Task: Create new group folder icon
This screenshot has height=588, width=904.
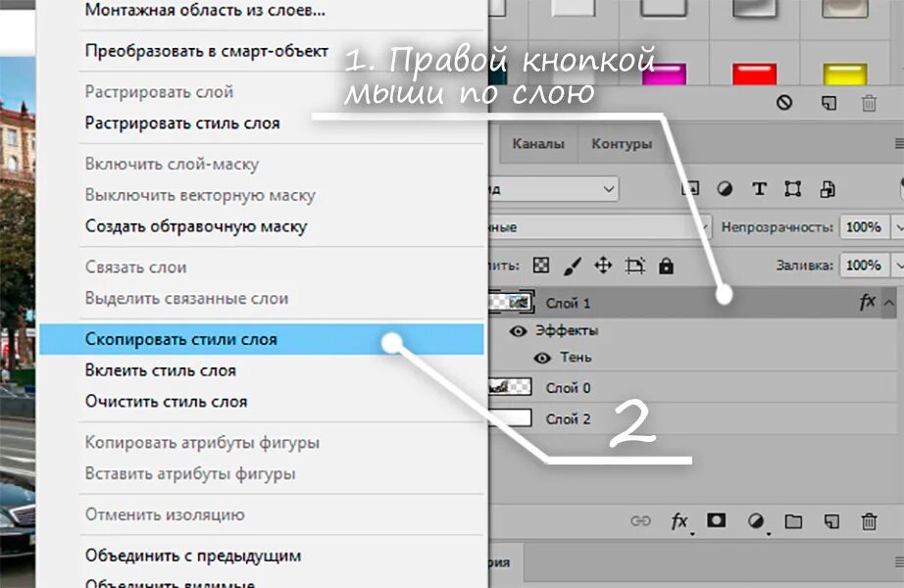Action: [x=793, y=521]
